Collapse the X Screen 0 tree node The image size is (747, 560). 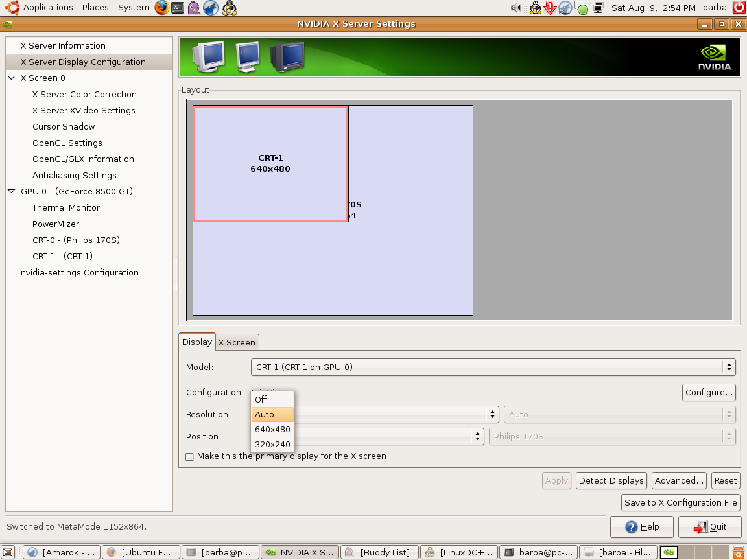click(12, 78)
